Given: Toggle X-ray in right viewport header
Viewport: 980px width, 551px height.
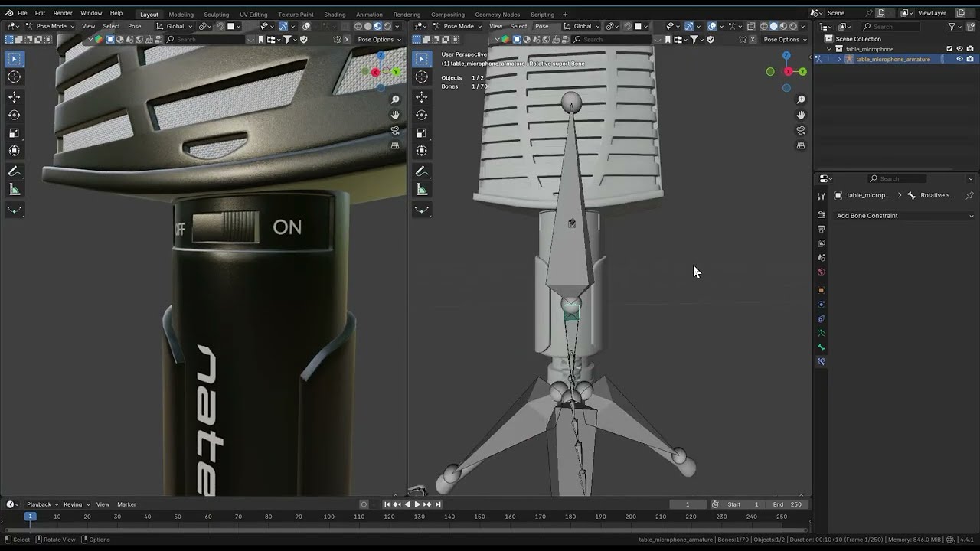Looking at the screenshot, I should click(751, 26).
